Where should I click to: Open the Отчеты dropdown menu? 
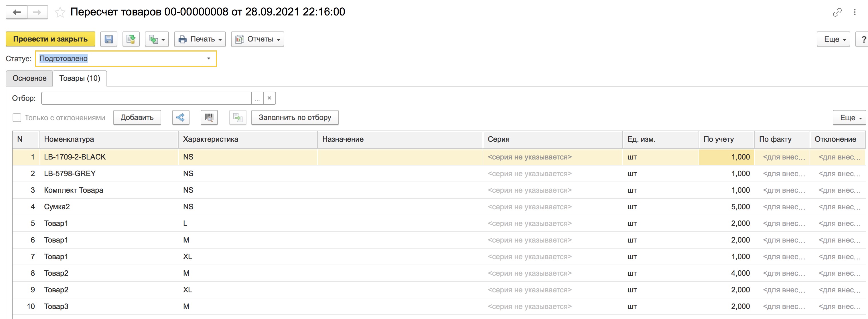(257, 39)
